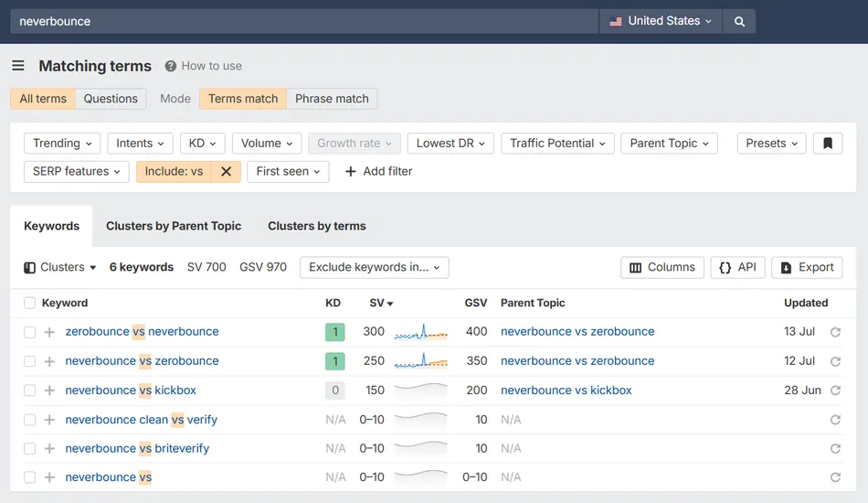868x503 pixels.
Task: Click the How to use help icon
Action: [x=171, y=66]
